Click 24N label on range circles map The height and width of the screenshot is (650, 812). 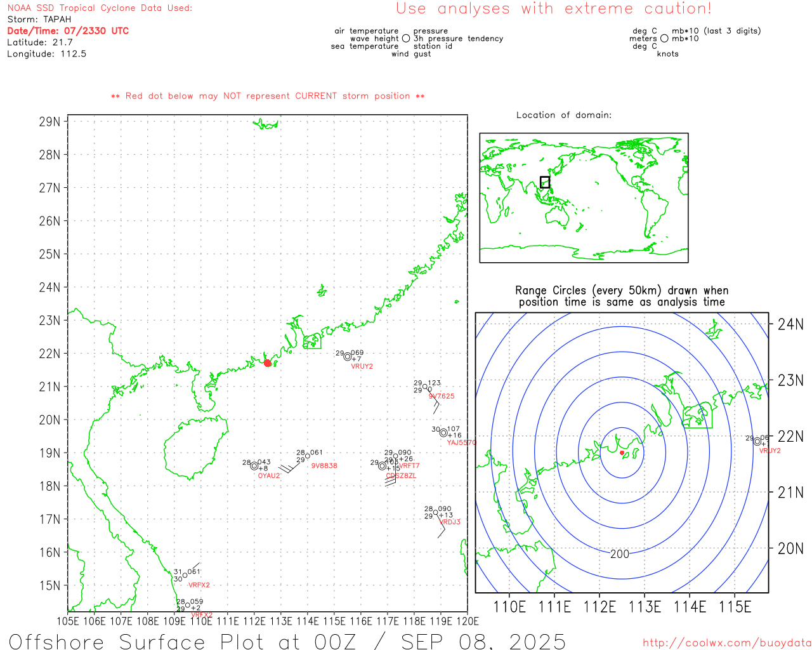click(x=790, y=324)
